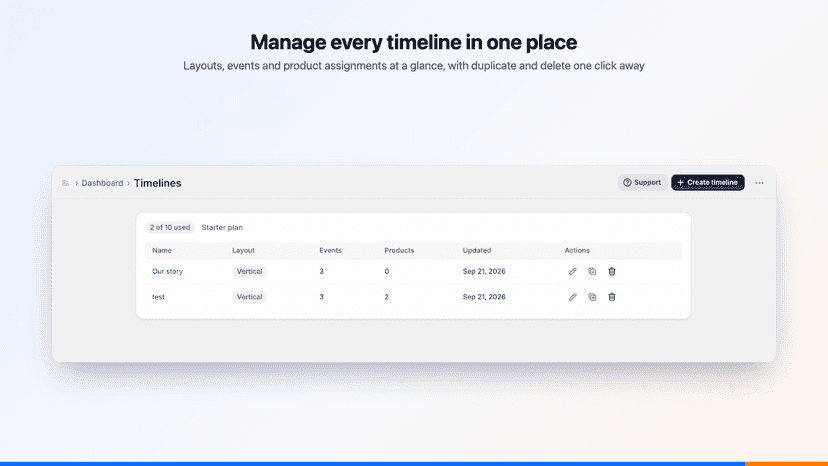The image size is (828, 466).
Task: Click the Events column header
Action: click(330, 250)
